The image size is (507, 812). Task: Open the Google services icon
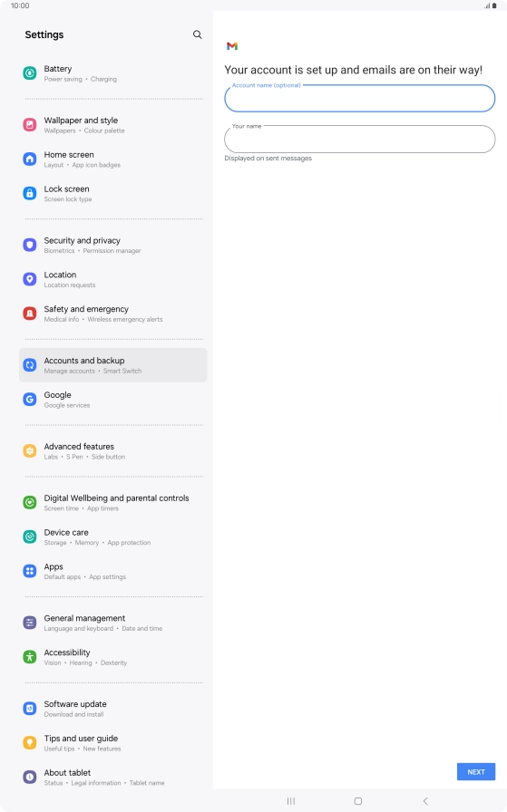30,400
